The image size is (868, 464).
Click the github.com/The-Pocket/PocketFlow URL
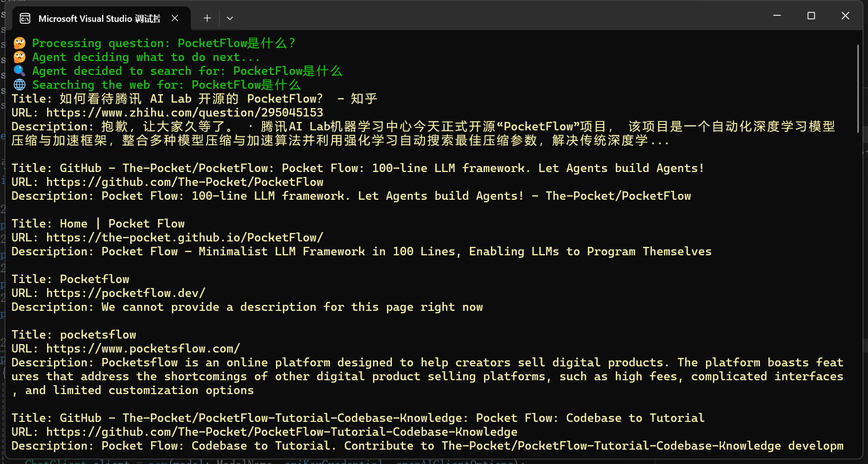click(184, 182)
